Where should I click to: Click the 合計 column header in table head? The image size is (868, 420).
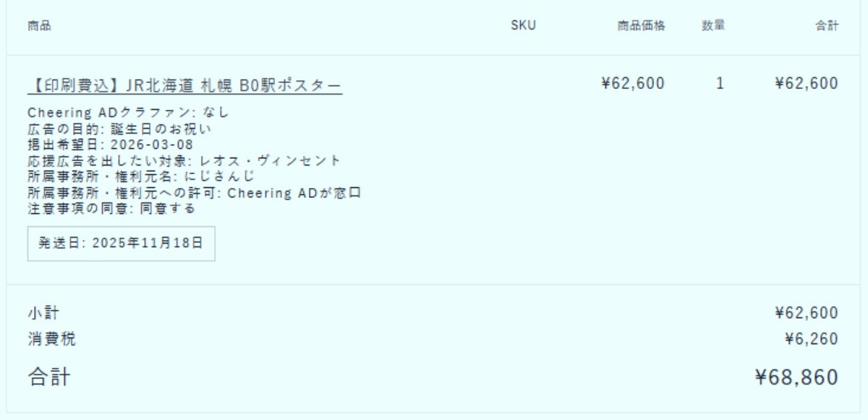827,26
